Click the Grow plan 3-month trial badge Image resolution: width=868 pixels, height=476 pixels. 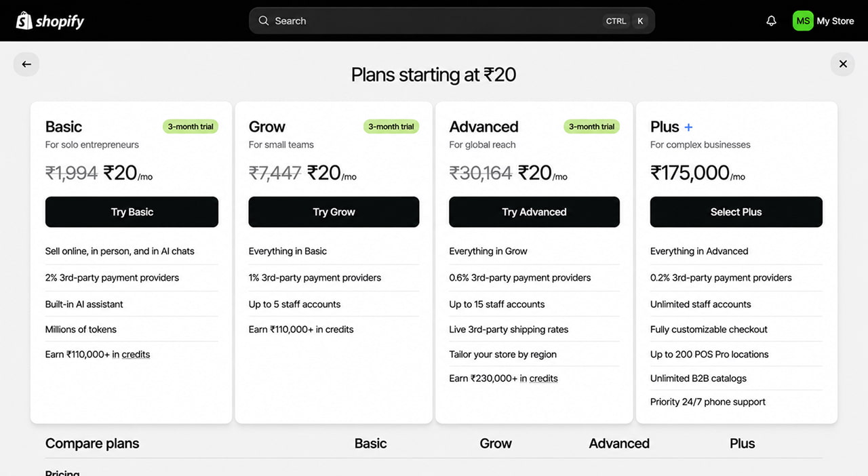(391, 127)
